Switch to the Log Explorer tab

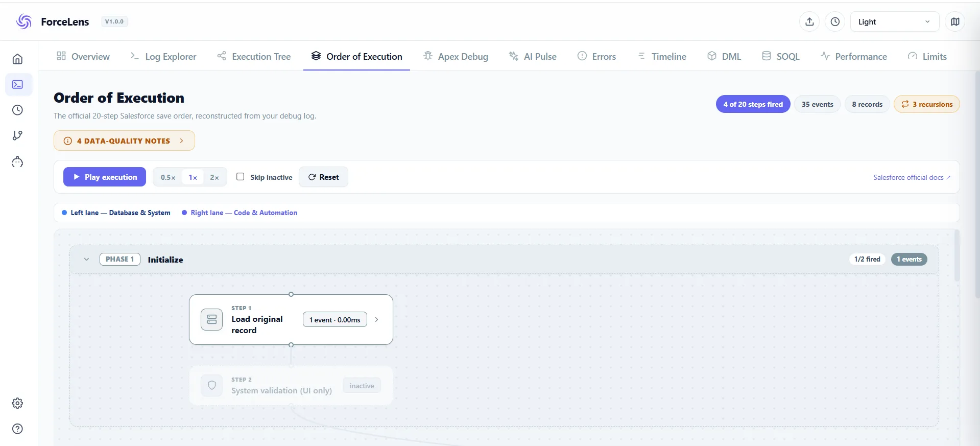coord(163,56)
